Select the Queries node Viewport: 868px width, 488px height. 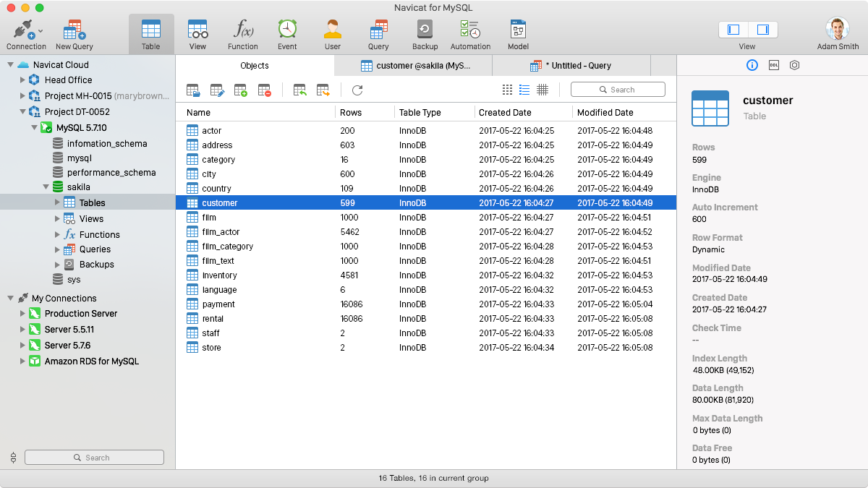tap(88, 249)
